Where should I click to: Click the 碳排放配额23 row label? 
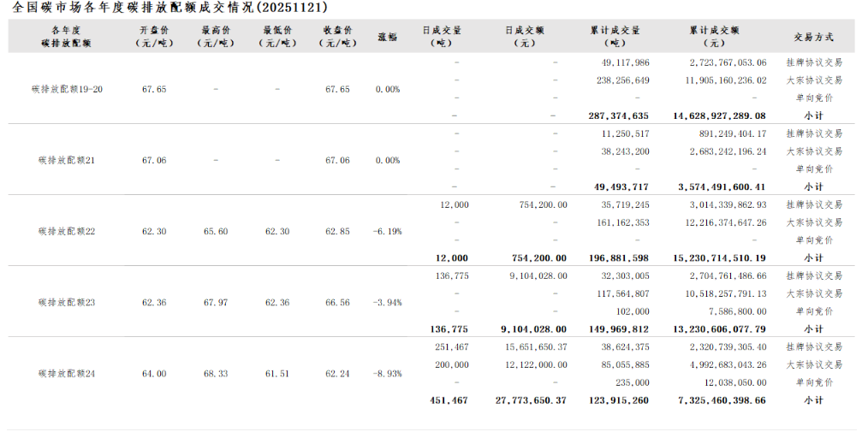pos(67,302)
